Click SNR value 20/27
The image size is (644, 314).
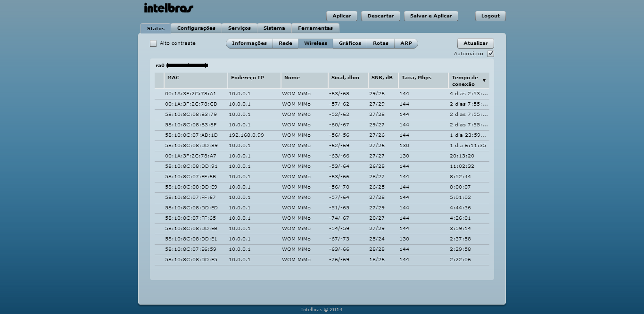click(377, 218)
